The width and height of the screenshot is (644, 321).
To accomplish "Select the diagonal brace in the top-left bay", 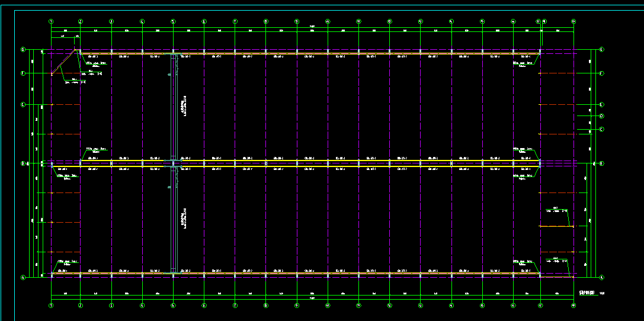I will (x=64, y=62).
